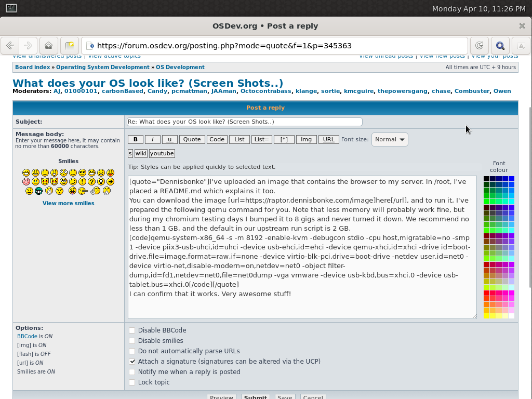Insert the big grin smiley
The image size is (532, 399).
point(26,172)
